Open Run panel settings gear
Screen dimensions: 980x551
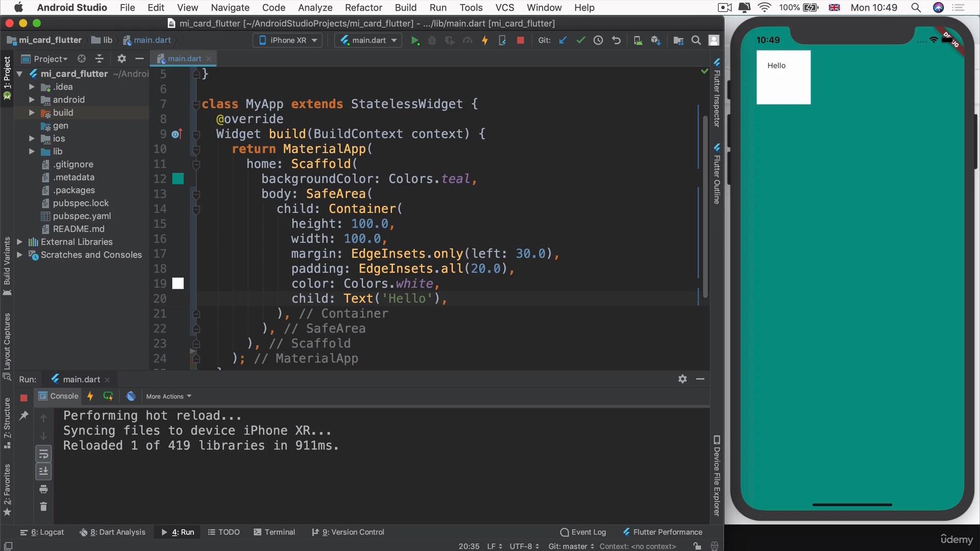682,379
